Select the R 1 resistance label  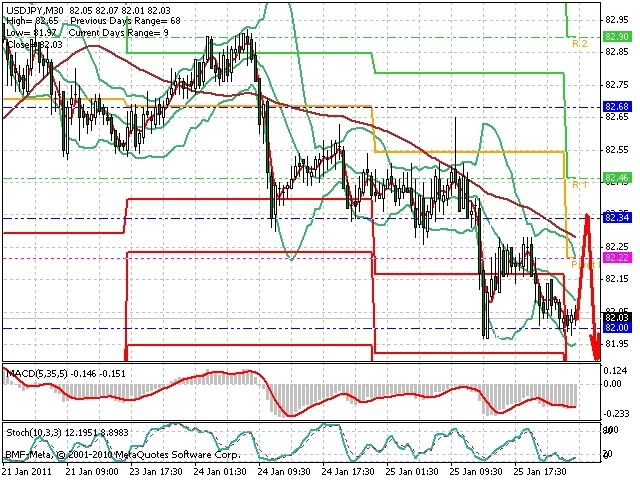580,185
